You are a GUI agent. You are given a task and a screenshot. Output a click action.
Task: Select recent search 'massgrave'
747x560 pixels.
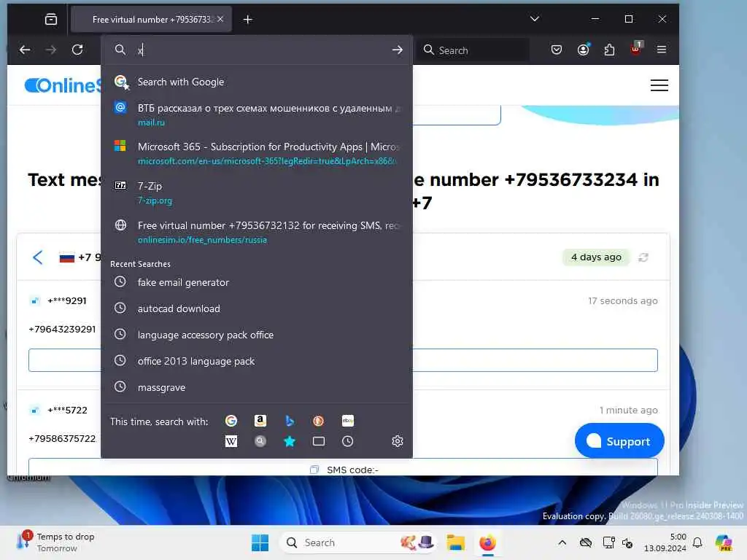[257, 387]
